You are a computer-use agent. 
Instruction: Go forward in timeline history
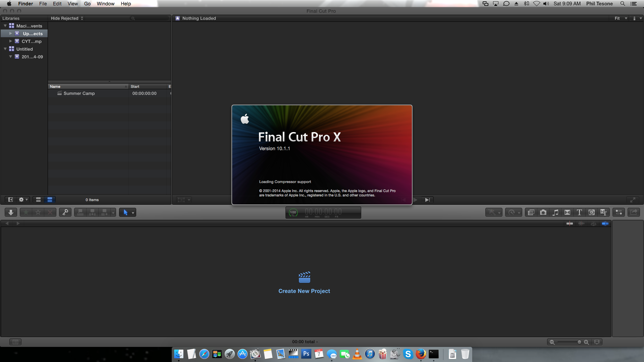18,224
